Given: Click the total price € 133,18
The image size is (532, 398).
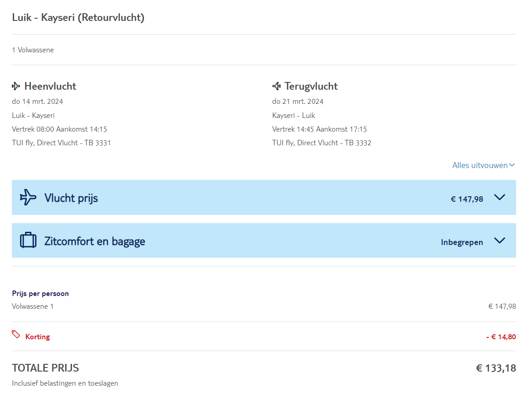Looking at the screenshot, I should pos(496,368).
